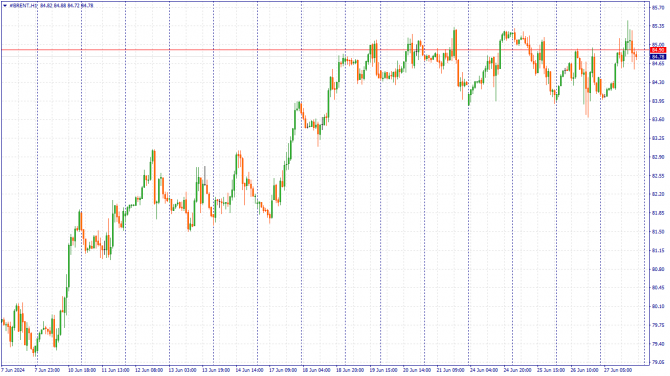Click the 82.90 price axis label
The width and height of the screenshot is (670, 376).
point(658,157)
